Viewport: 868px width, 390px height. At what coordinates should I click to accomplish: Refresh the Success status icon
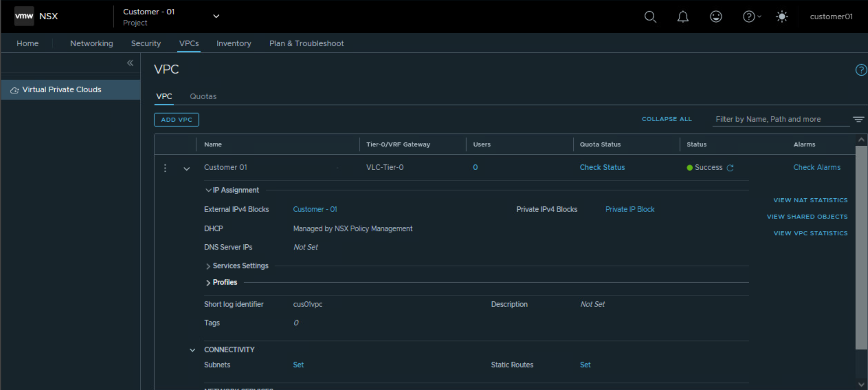click(x=730, y=168)
